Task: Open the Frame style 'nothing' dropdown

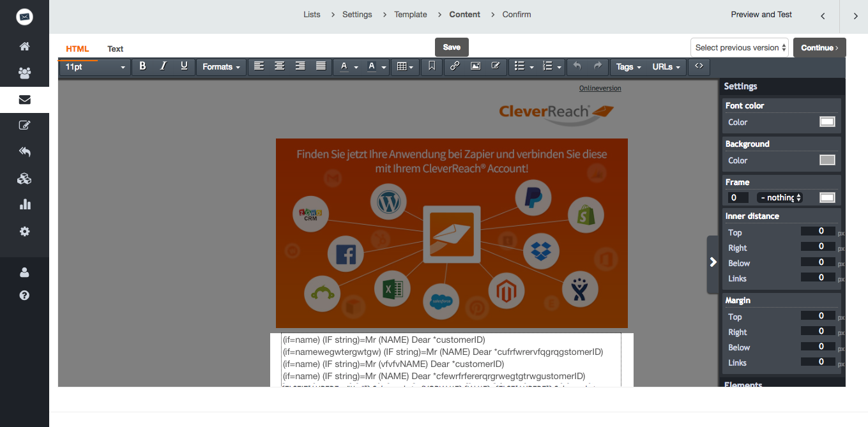Action: pos(780,198)
